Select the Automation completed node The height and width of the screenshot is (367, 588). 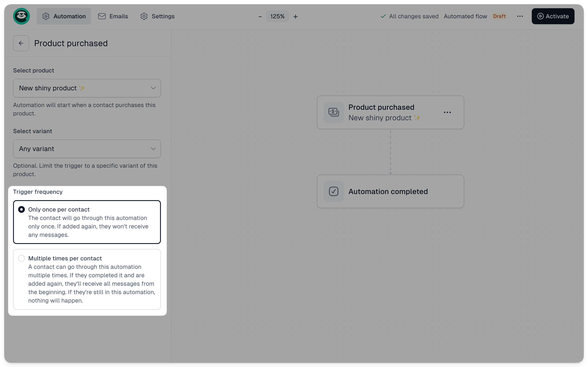coord(390,192)
